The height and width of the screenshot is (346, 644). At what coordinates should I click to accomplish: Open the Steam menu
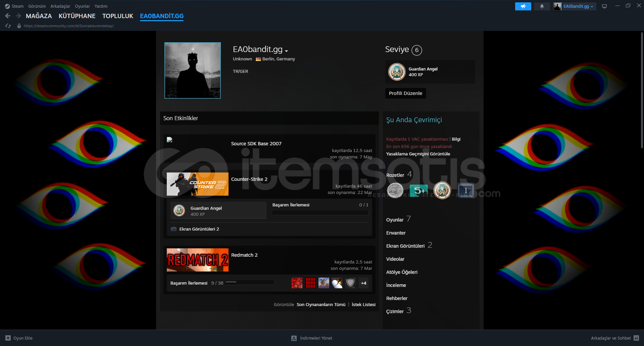coord(17,6)
